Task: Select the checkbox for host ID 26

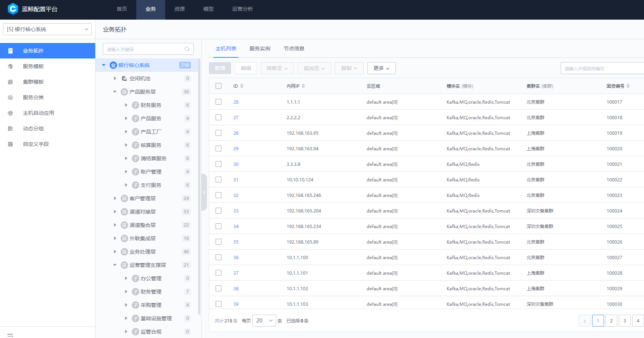Action: pos(218,102)
